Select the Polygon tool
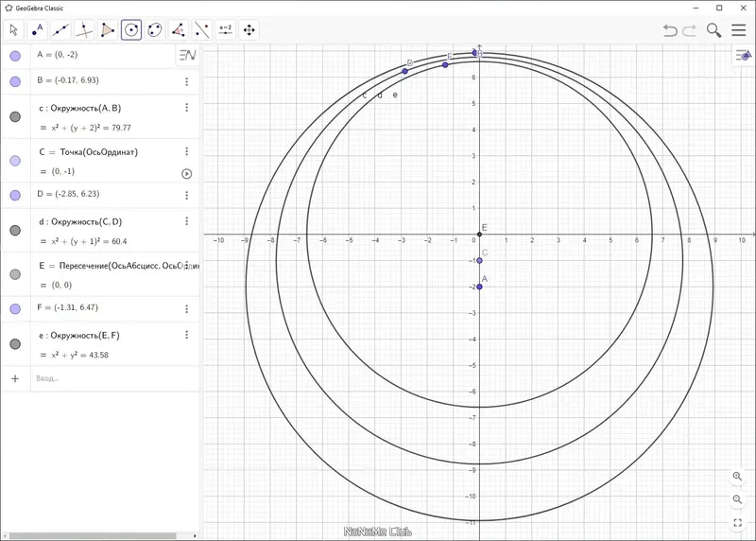 click(x=108, y=30)
